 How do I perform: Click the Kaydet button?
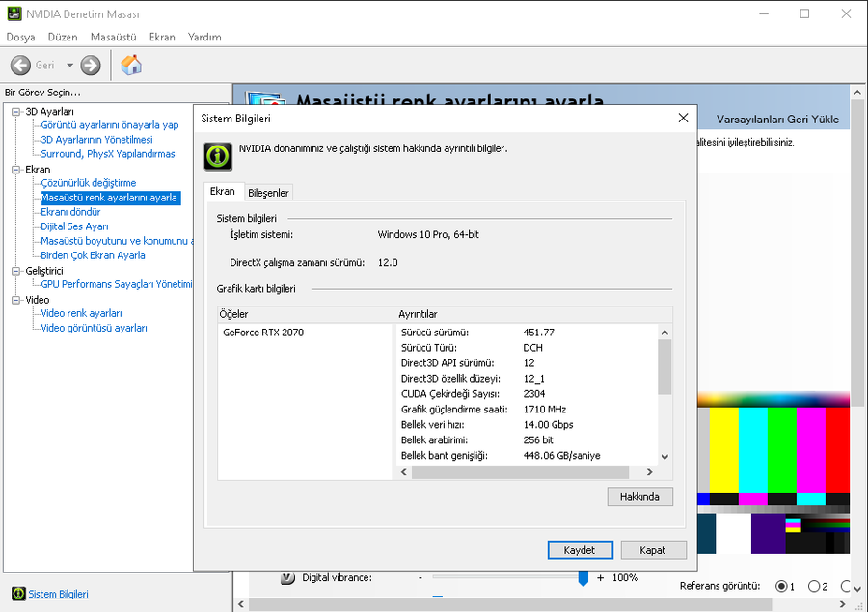[x=581, y=550]
